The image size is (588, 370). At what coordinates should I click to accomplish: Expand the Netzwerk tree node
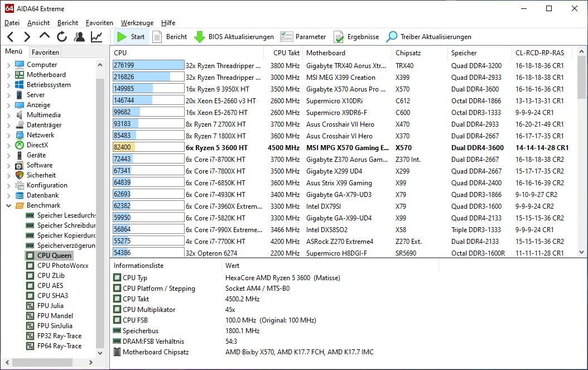coord(8,136)
